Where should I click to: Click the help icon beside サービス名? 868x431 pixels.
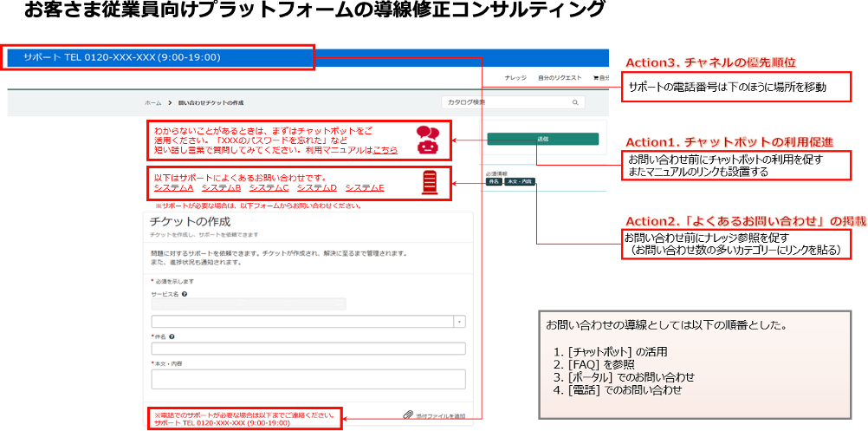point(184,294)
